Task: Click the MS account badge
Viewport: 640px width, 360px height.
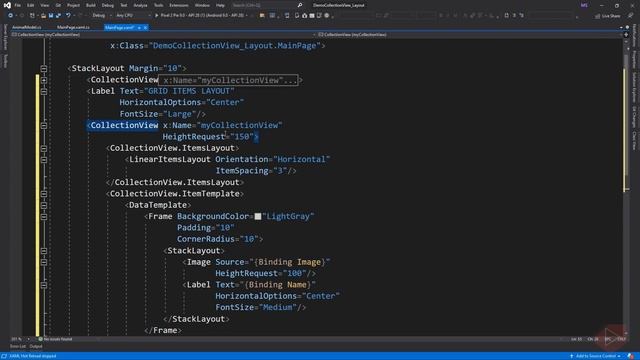Action: (584, 5)
